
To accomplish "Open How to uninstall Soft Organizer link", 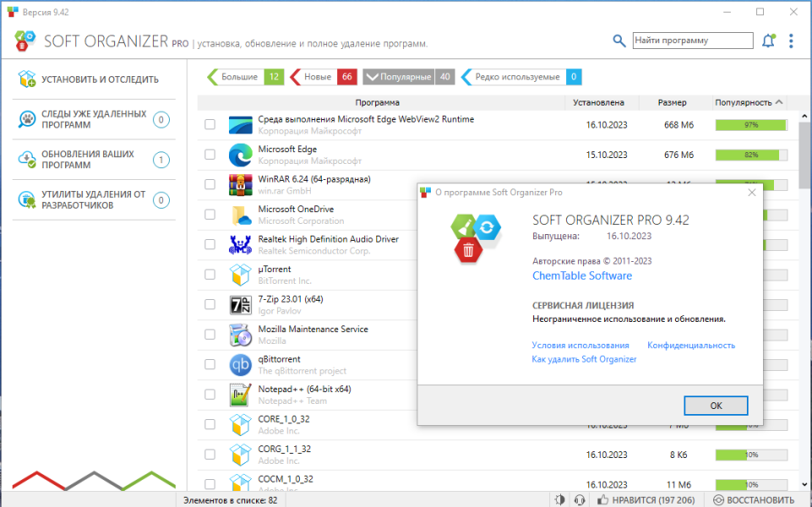I will coord(584,359).
